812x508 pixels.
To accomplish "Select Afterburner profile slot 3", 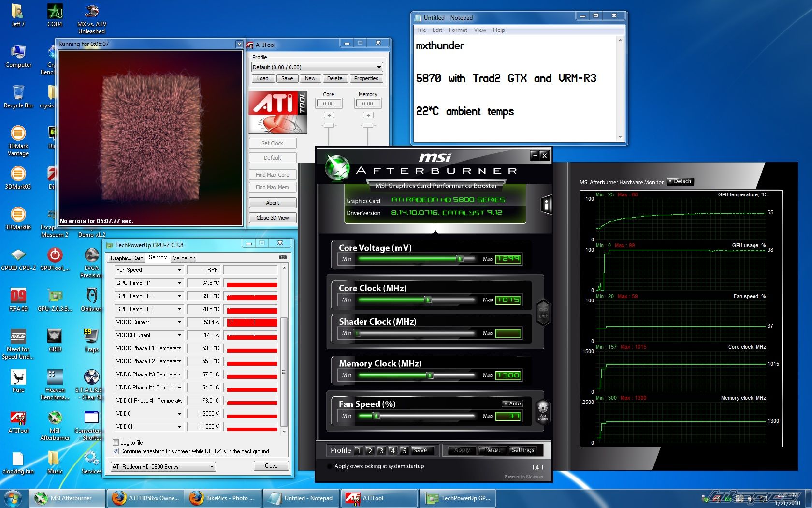I will coord(381,450).
